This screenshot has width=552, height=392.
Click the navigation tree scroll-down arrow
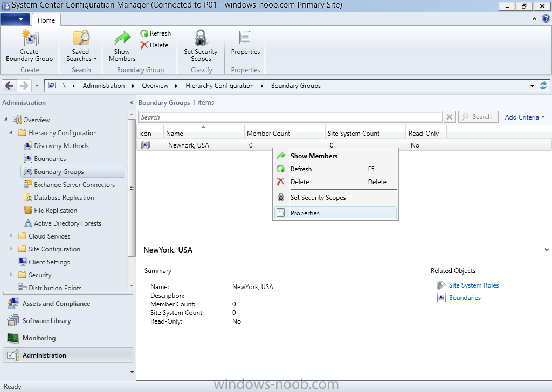point(132,286)
